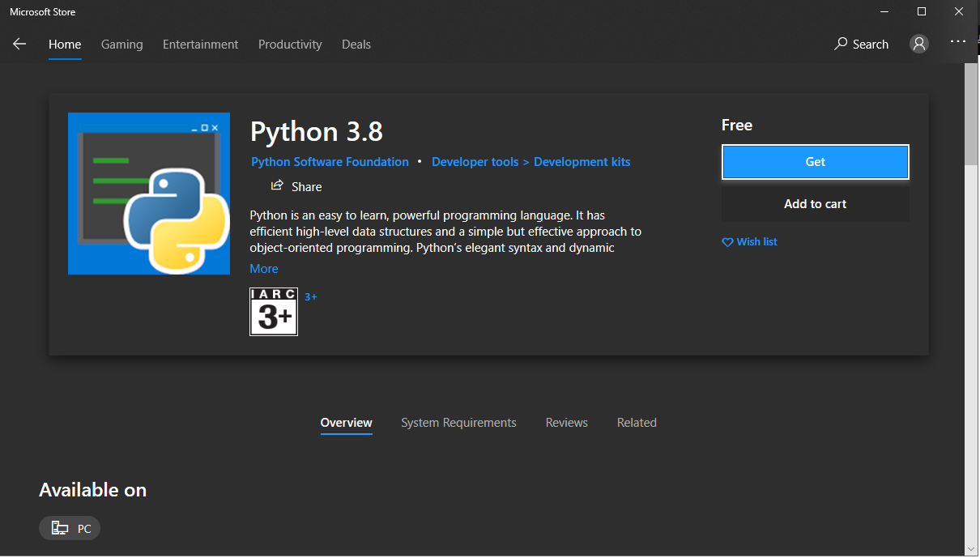The image size is (980, 558).
Task: Click the vertical scrollbar thumb
Action: click(x=971, y=114)
